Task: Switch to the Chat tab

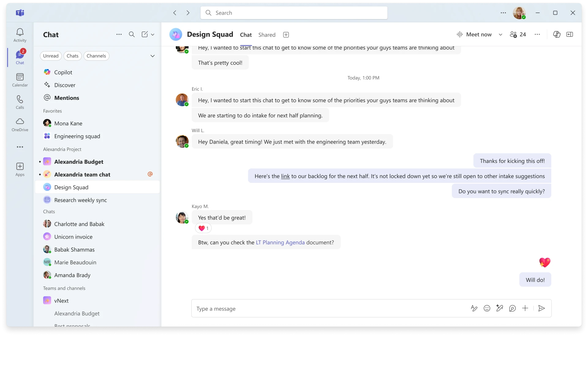Action: (246, 35)
